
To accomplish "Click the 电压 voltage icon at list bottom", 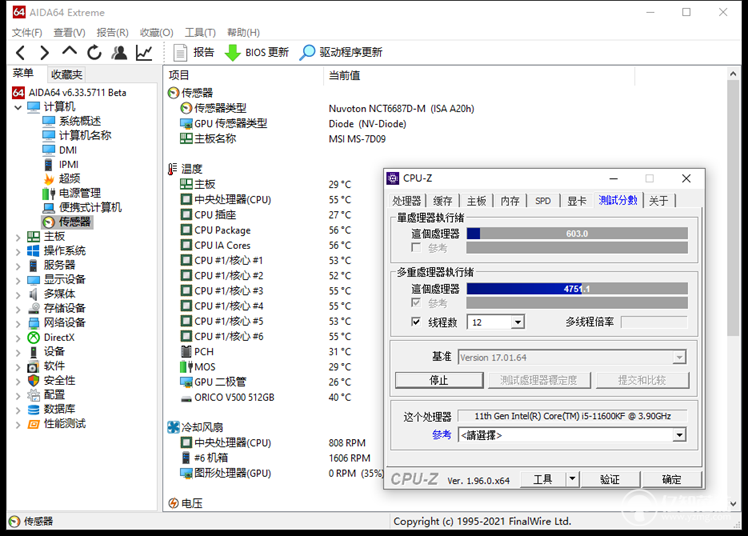I will [173, 503].
